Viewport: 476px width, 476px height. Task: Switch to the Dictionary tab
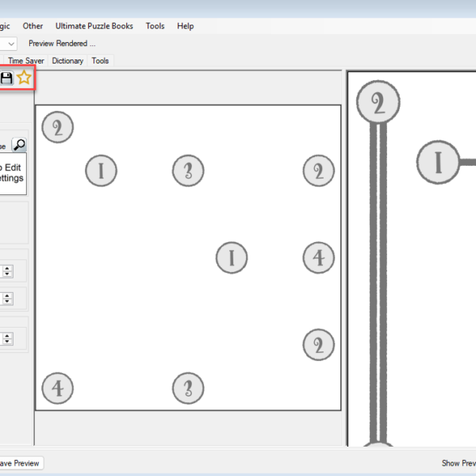pyautogui.click(x=67, y=60)
